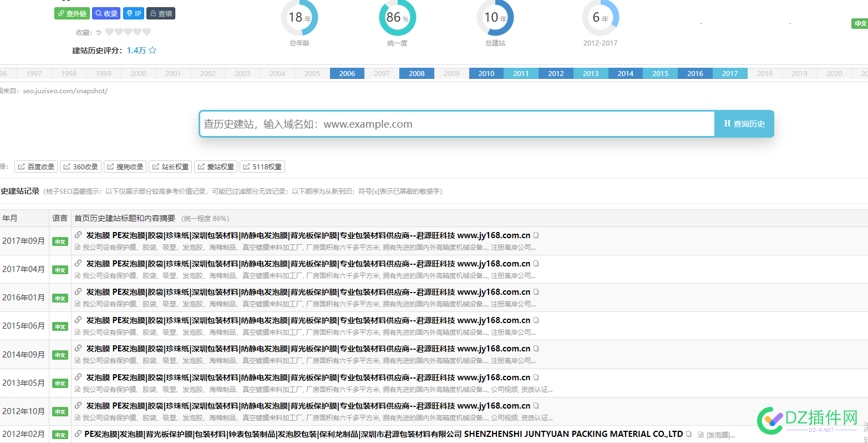This screenshot has height=443, width=868.
Task: Select year 2014 on the timeline
Action: point(626,73)
